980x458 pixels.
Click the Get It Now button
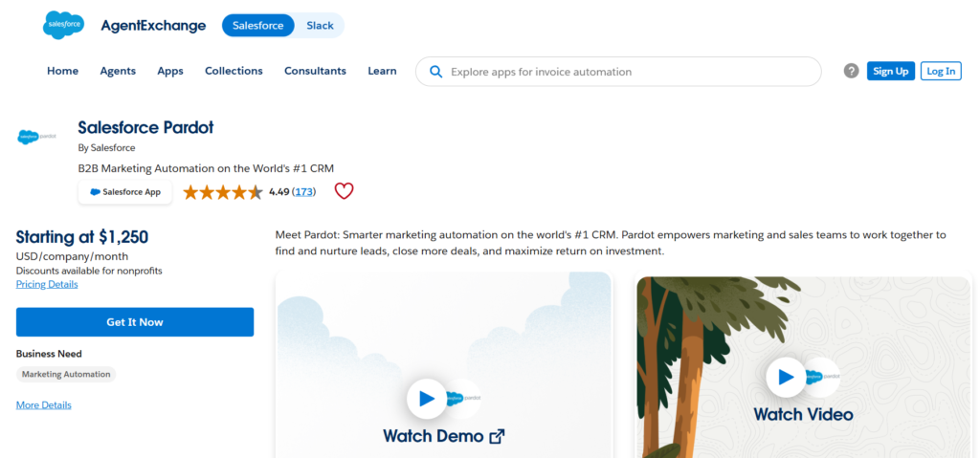coord(135,322)
